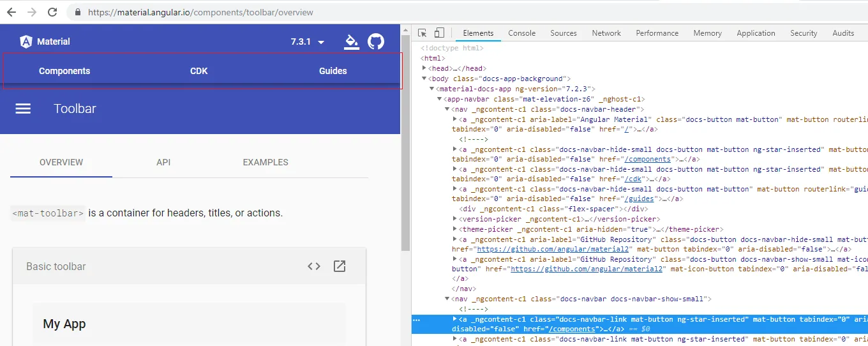This screenshot has height=346, width=868.
Task: Collapse the body docs-app-background node
Action: pyautogui.click(x=424, y=79)
